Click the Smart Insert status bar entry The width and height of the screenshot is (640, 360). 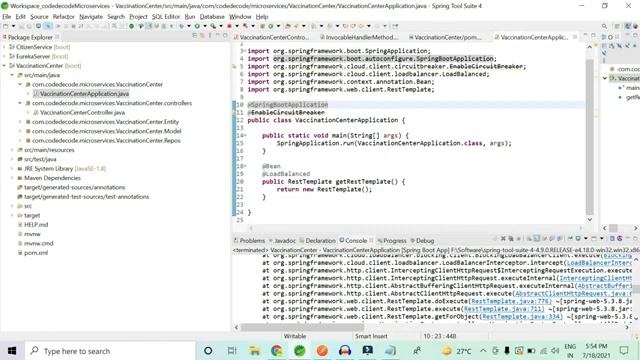pyautogui.click(x=371, y=336)
